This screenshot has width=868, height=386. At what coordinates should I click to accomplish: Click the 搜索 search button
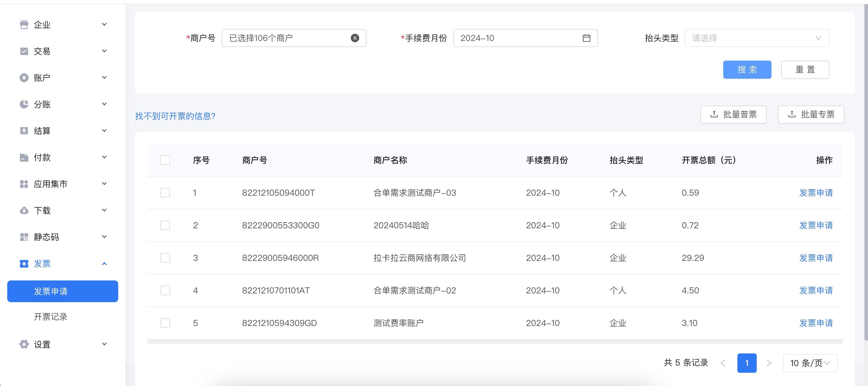click(x=747, y=69)
